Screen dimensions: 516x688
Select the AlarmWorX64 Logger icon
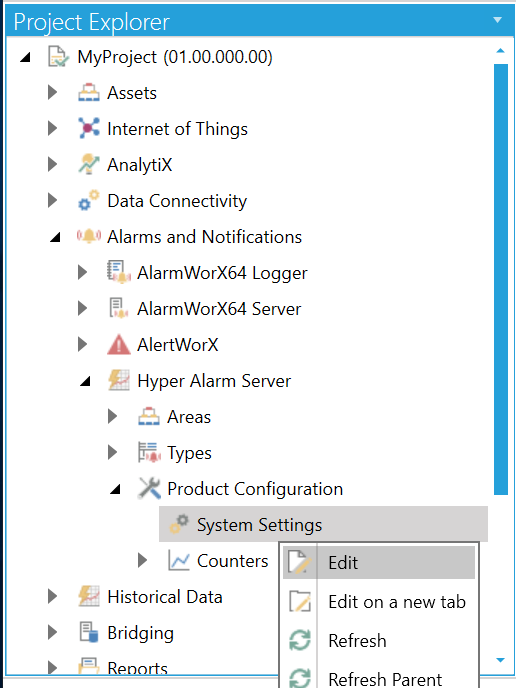click(118, 272)
